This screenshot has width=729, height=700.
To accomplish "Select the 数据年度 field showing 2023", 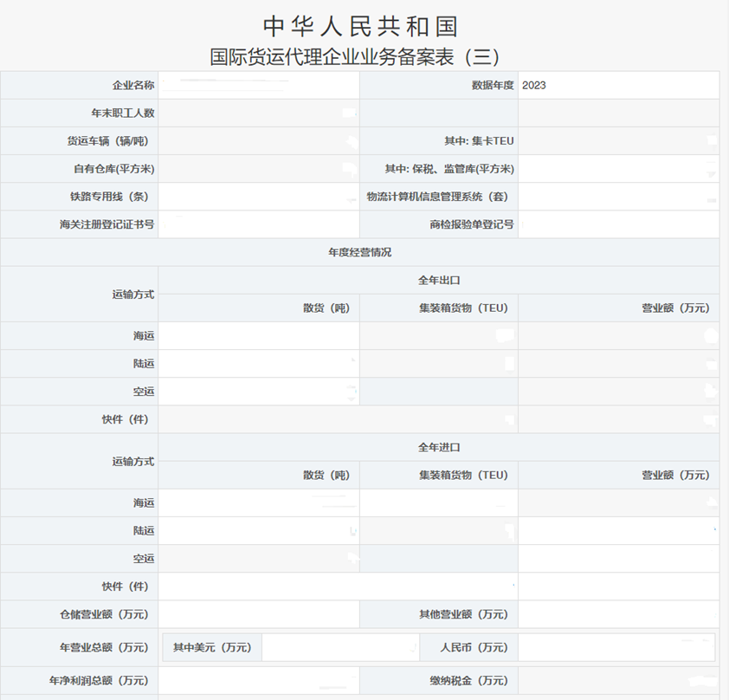I will pyautogui.click(x=619, y=84).
